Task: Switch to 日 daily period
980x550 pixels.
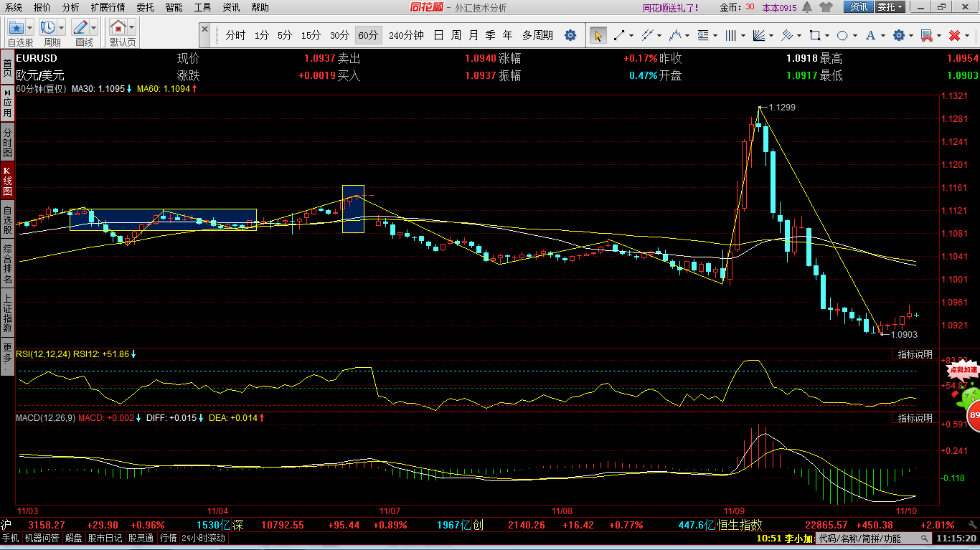Action: click(x=438, y=35)
